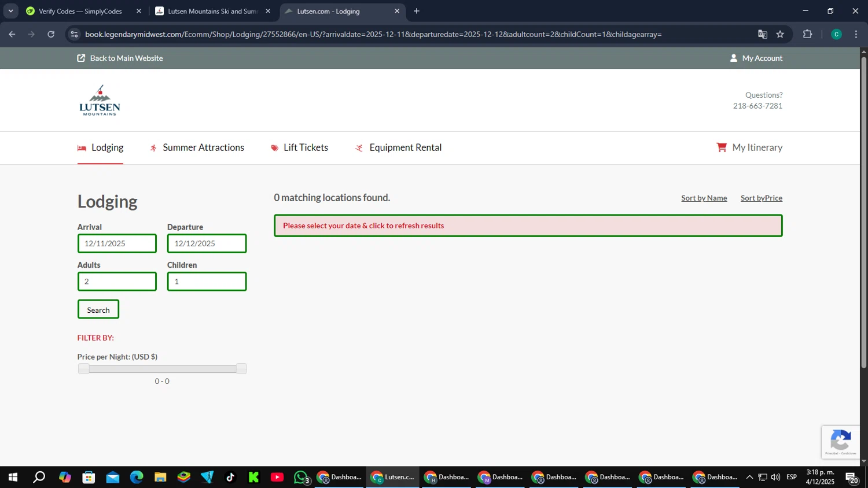The height and width of the screenshot is (488, 868).
Task: Open the volume control in system tray
Action: point(775,477)
